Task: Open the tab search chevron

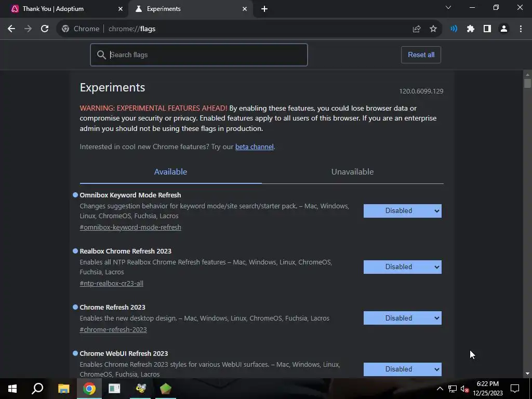Action: click(448, 7)
